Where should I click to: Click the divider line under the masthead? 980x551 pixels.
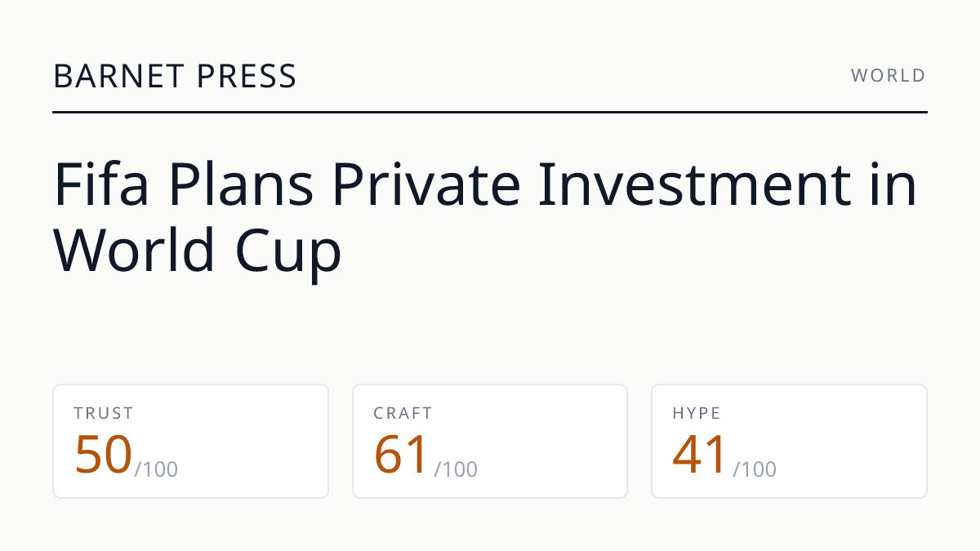pyautogui.click(x=490, y=112)
